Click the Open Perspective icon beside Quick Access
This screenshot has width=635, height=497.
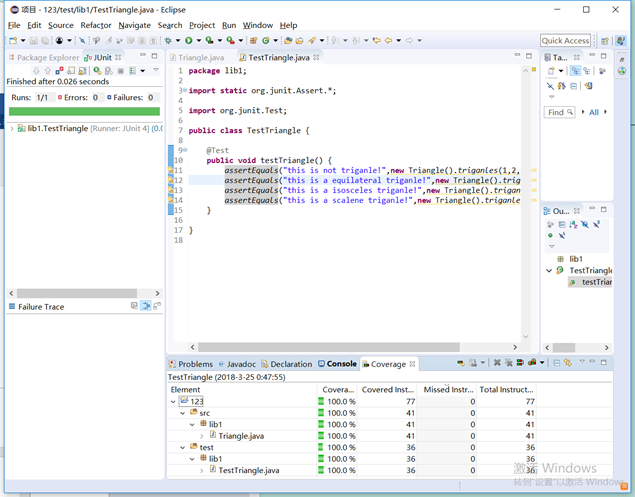pos(606,41)
